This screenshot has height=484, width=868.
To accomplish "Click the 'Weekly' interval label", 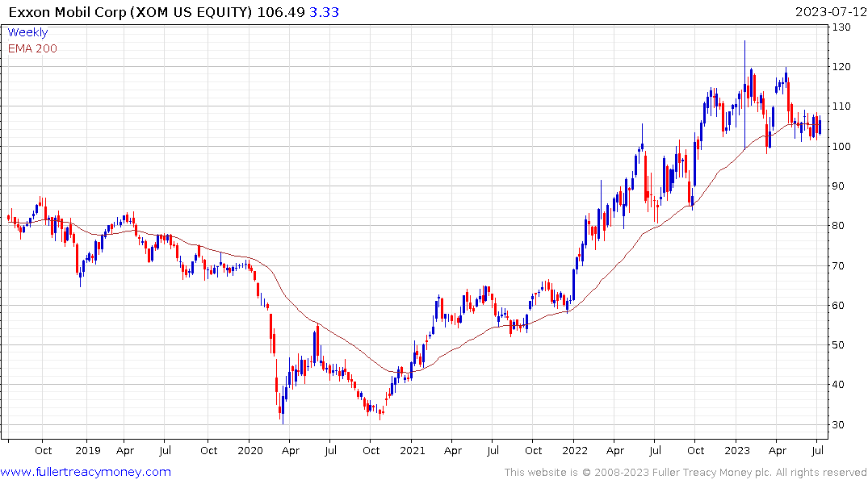I will [27, 32].
